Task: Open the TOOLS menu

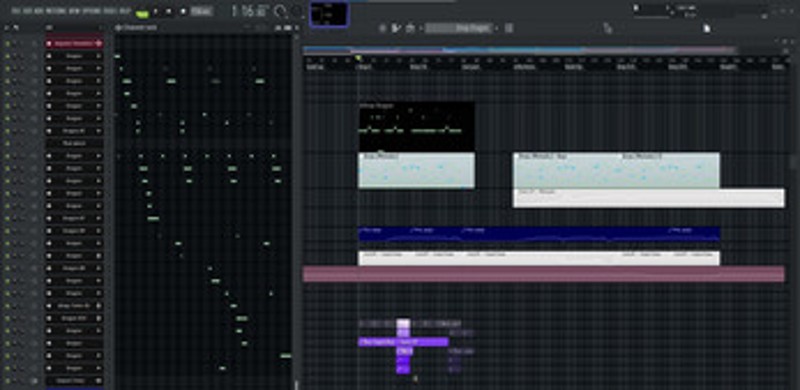Action: coord(110,11)
